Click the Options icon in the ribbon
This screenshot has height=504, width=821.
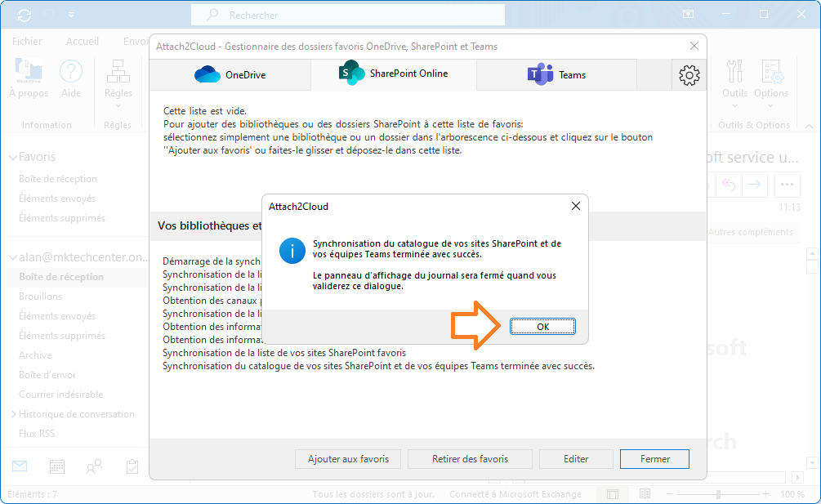point(771,78)
